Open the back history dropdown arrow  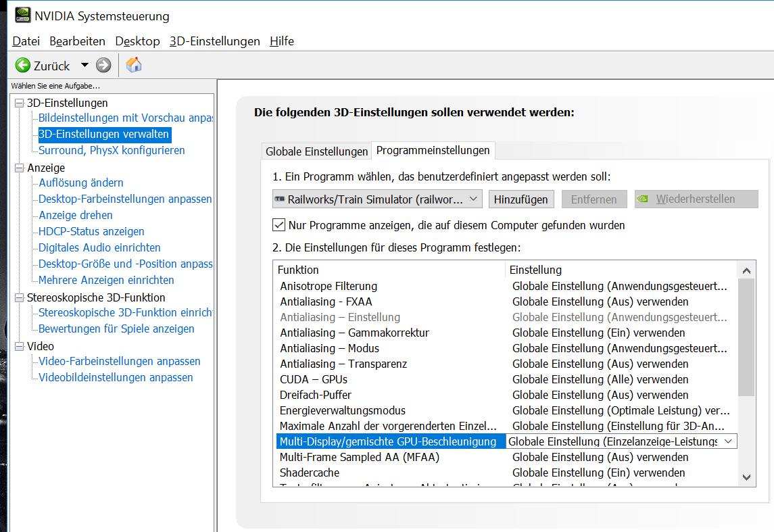point(84,65)
